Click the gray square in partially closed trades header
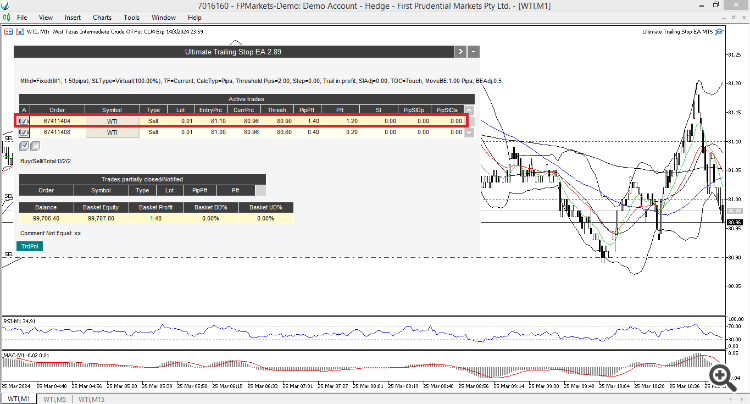 point(261,190)
